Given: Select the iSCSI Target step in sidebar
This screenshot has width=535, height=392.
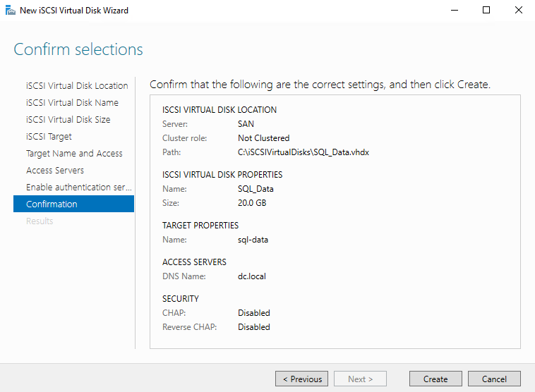Looking at the screenshot, I should (x=49, y=136).
